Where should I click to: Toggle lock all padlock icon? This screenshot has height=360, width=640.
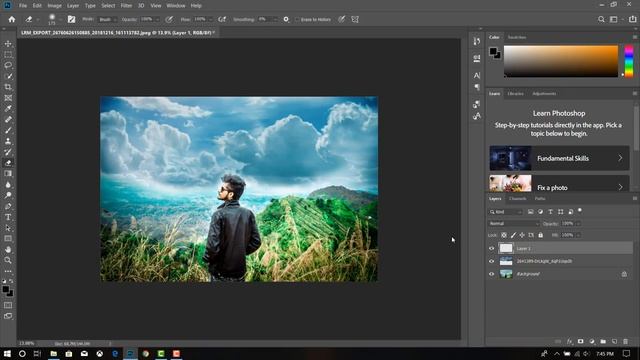click(540, 235)
